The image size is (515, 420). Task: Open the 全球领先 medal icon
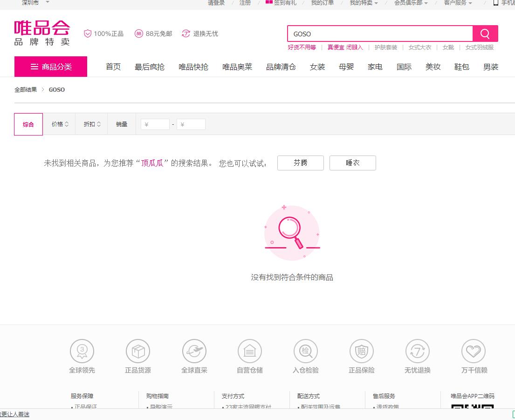pyautogui.click(x=82, y=351)
